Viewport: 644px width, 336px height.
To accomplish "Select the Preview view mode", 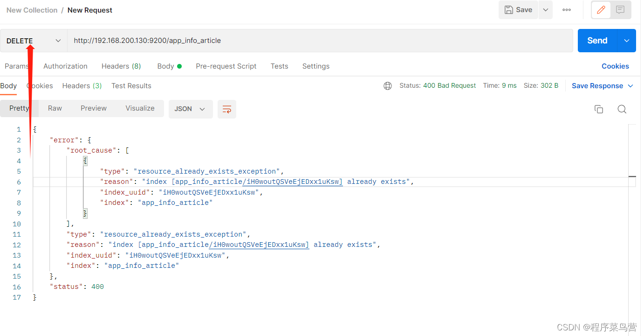I will point(94,108).
